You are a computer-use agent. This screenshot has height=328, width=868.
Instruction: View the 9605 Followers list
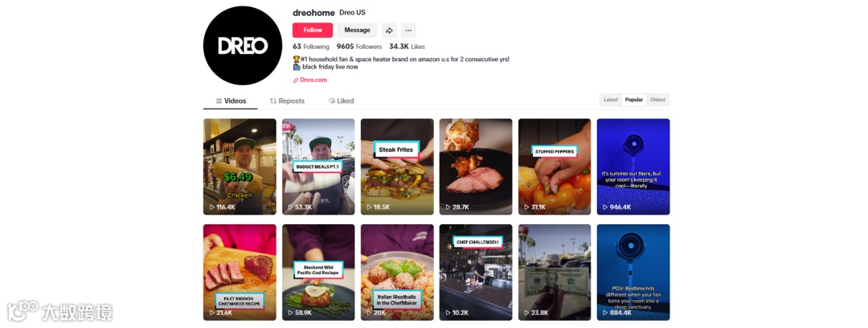coord(359,47)
